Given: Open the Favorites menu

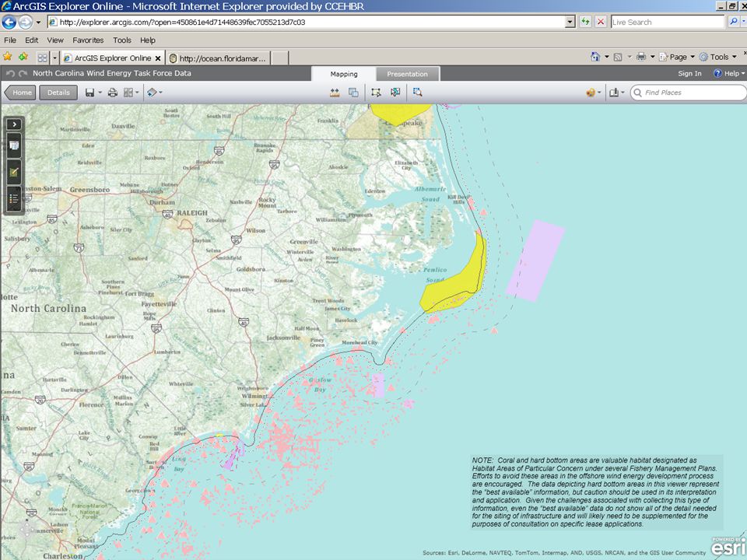Looking at the screenshot, I should [x=88, y=40].
